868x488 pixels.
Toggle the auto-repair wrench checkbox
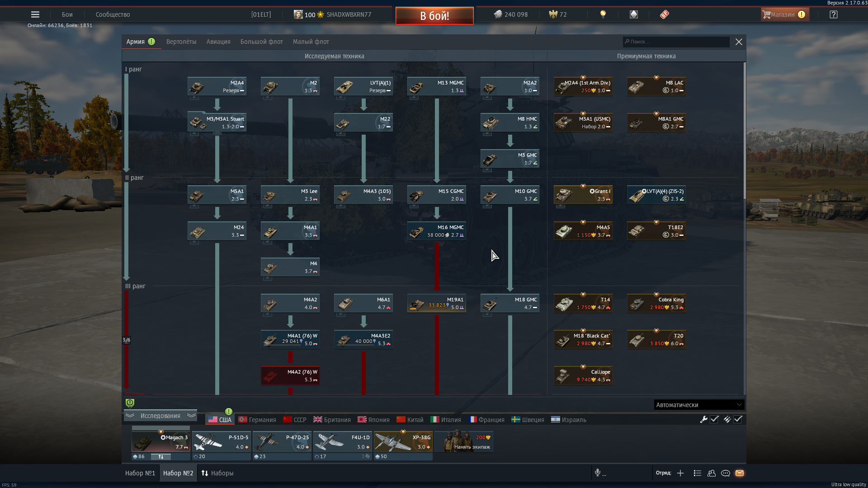(714, 419)
